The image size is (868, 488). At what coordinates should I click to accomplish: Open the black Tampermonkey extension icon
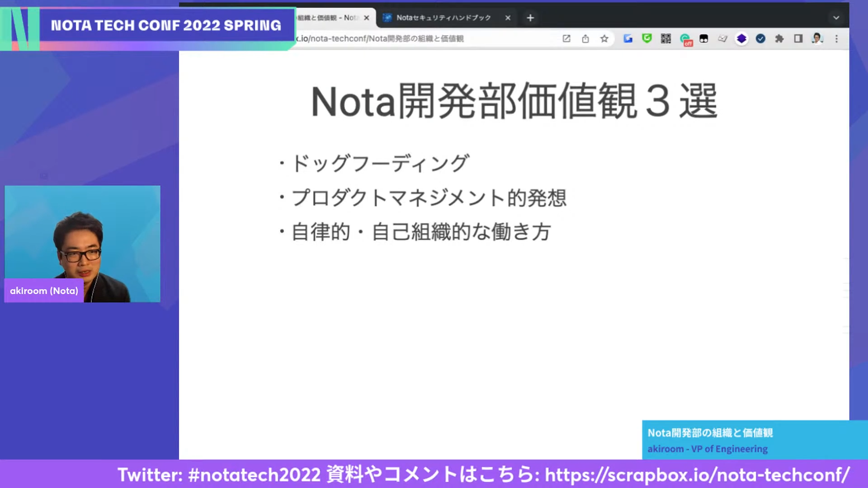[x=704, y=39]
